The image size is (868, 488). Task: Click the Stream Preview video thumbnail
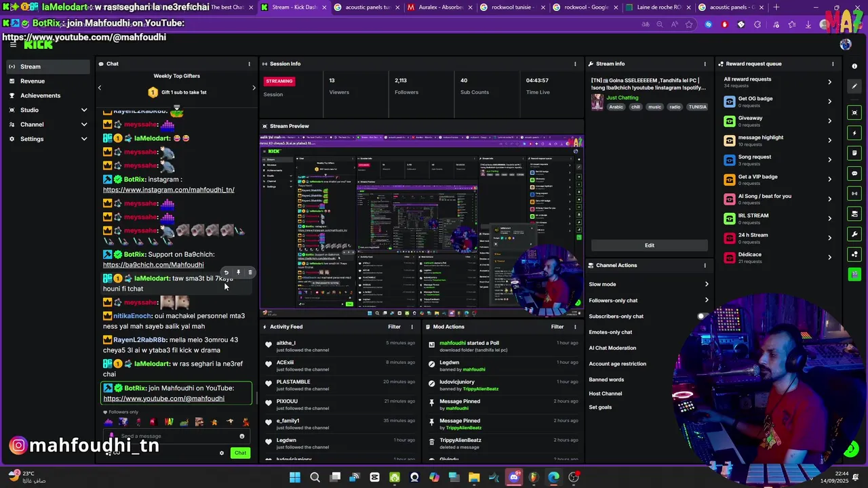pos(422,226)
